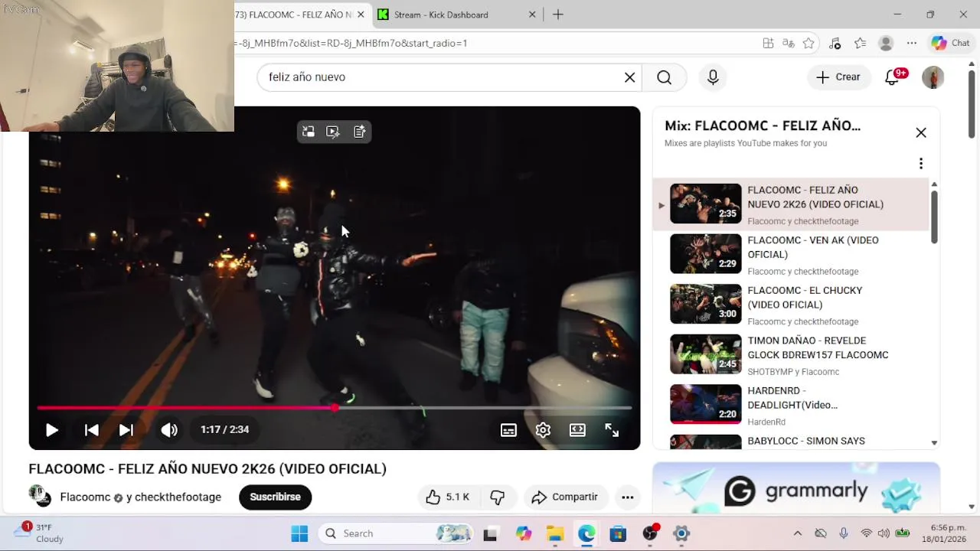Enter fullscreen video mode
Viewport: 980px width, 551px height.
[x=612, y=430]
